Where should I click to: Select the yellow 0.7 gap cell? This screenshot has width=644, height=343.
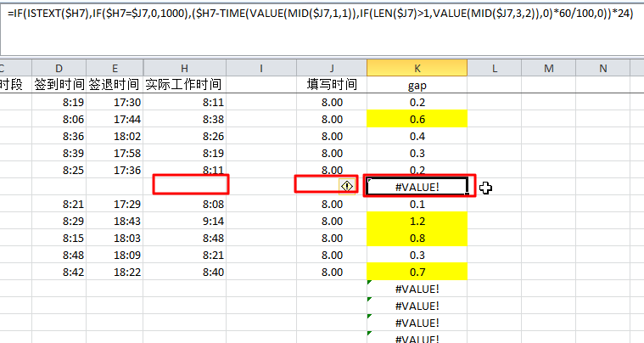tap(417, 272)
